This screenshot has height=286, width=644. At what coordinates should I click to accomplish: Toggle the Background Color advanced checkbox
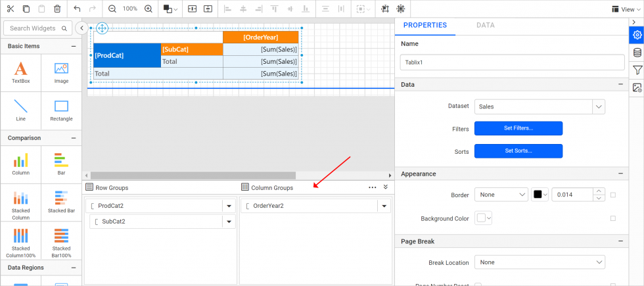pos(612,218)
